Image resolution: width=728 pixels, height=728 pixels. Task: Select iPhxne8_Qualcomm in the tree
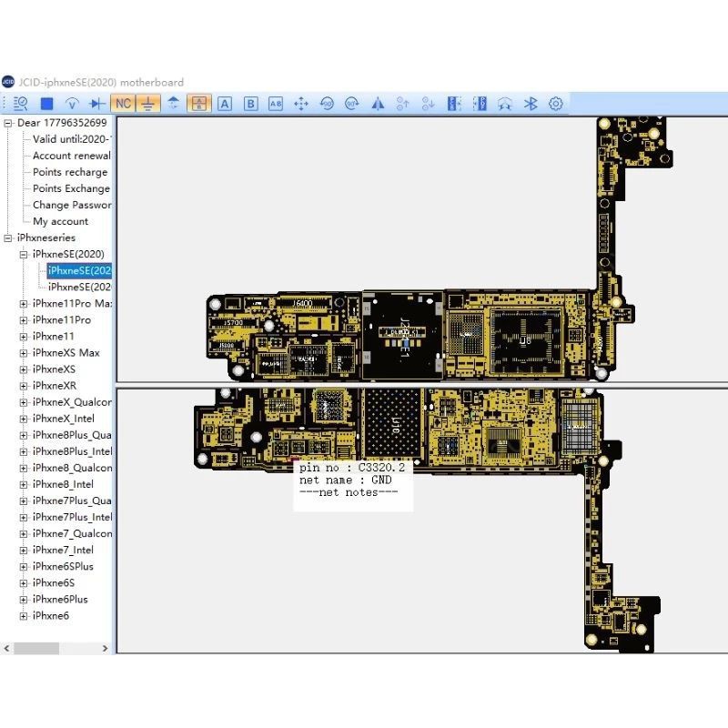[x=73, y=468]
